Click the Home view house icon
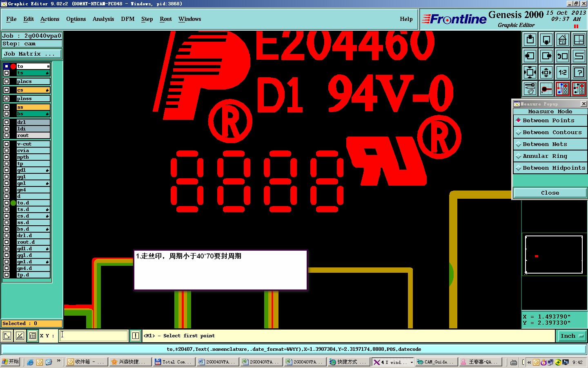 [563, 40]
